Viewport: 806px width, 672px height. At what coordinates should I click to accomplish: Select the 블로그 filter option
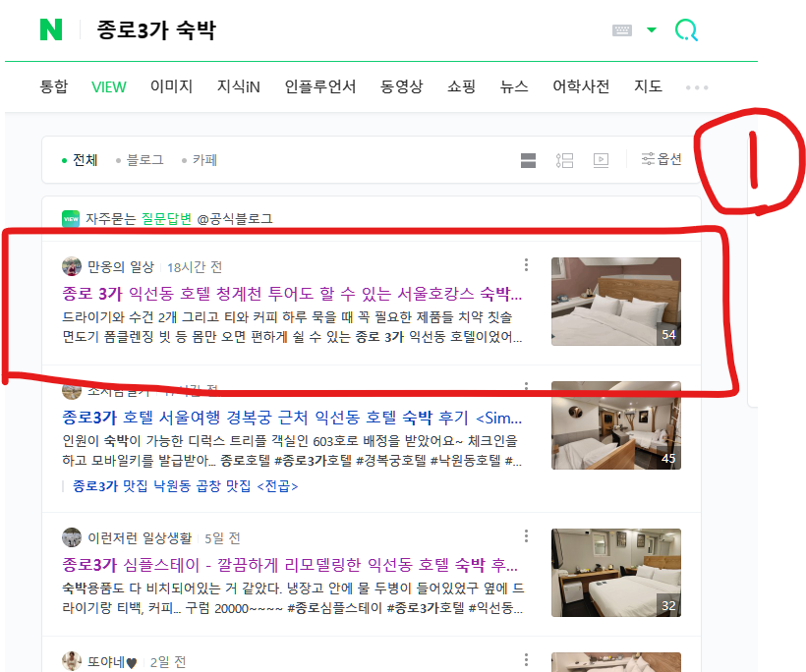[140, 160]
